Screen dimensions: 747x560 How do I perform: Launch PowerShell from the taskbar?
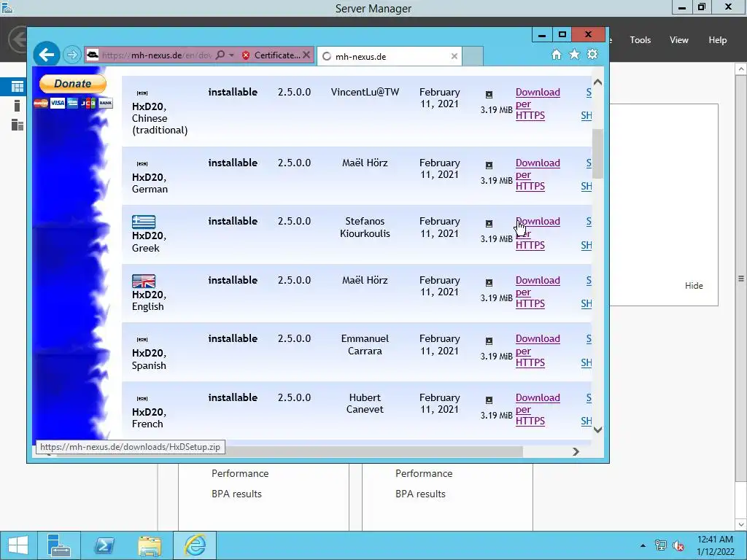(104, 545)
